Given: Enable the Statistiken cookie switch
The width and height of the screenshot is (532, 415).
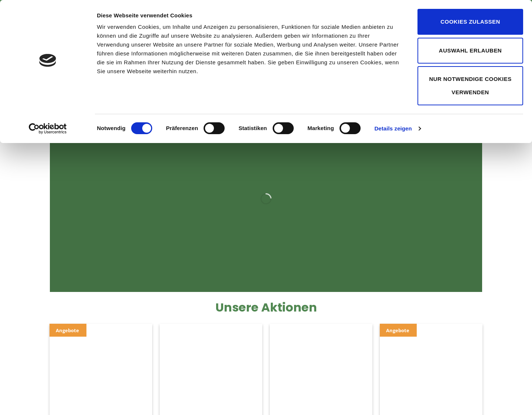Looking at the screenshot, I should pyautogui.click(x=283, y=128).
